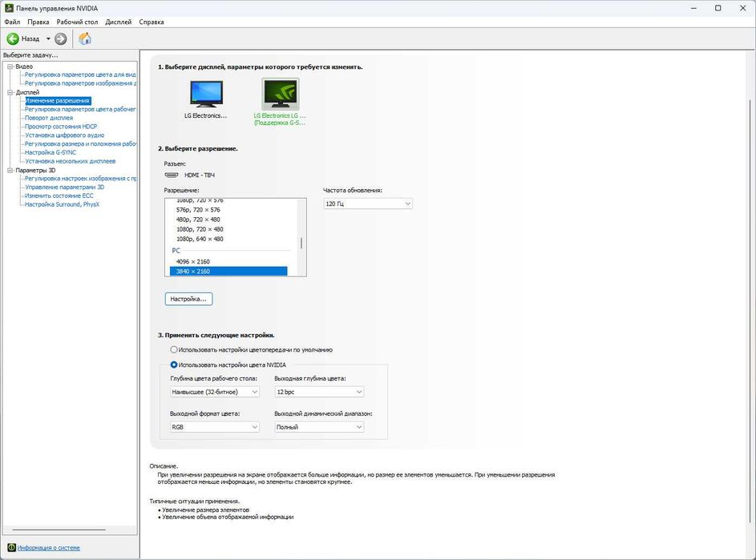
Task: Open the Глубина цвета рабочего стола dropdown
Action: (x=215, y=393)
